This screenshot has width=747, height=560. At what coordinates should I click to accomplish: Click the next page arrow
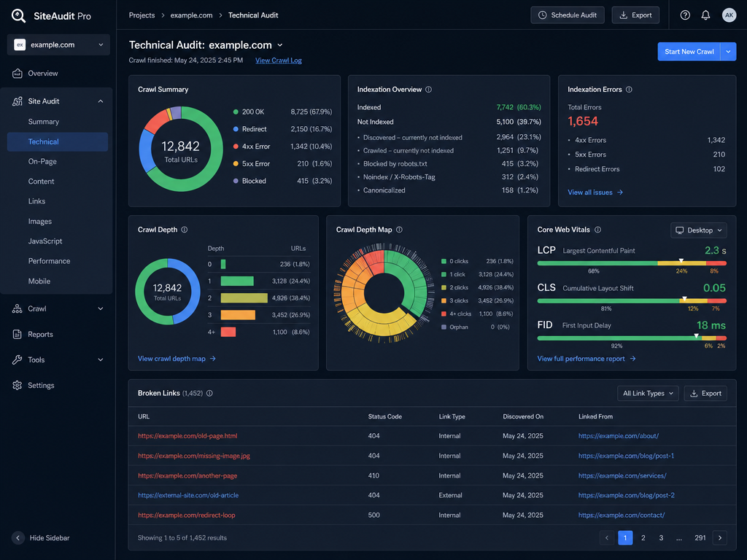(x=720, y=537)
